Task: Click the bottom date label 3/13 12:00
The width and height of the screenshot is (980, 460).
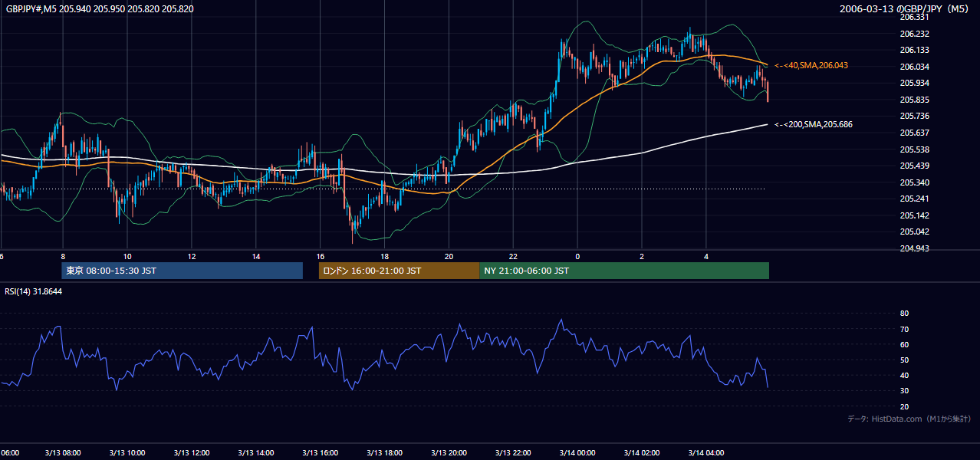Action: 192,452
